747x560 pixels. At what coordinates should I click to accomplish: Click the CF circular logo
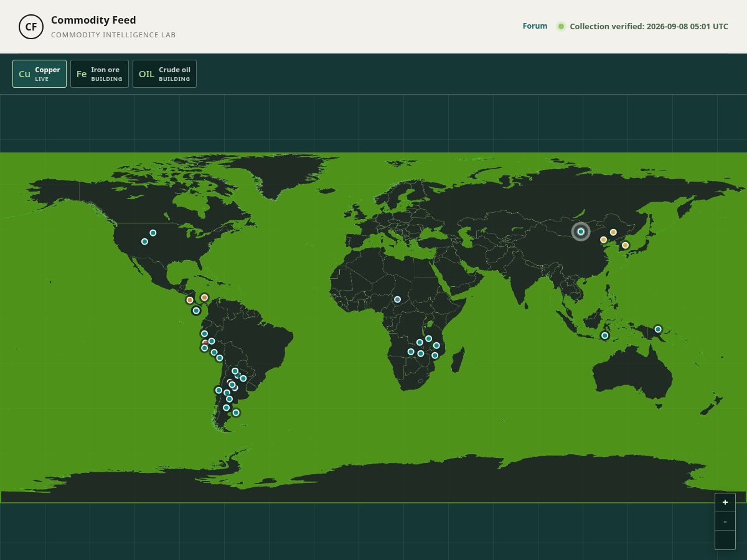(31, 27)
